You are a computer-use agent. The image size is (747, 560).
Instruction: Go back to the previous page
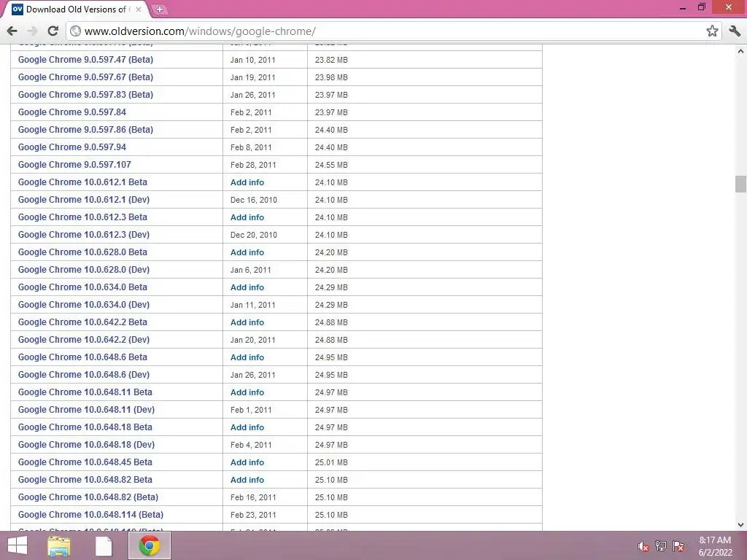pyautogui.click(x=12, y=31)
